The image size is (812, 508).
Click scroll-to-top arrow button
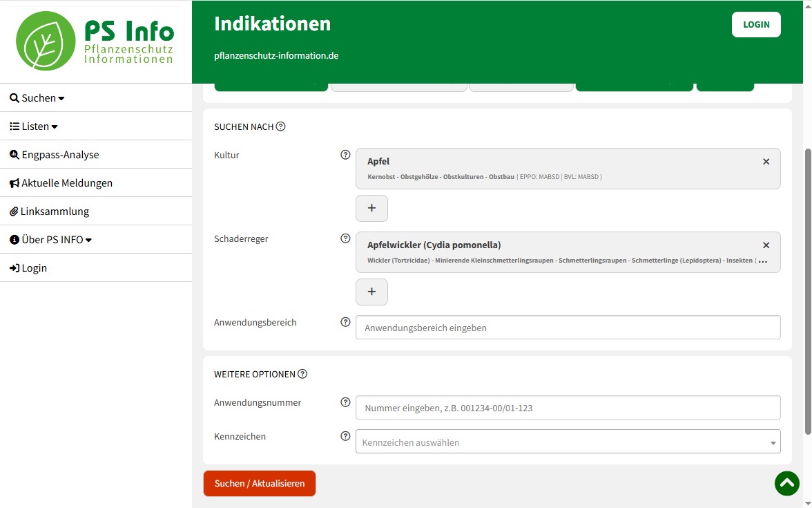point(786,483)
